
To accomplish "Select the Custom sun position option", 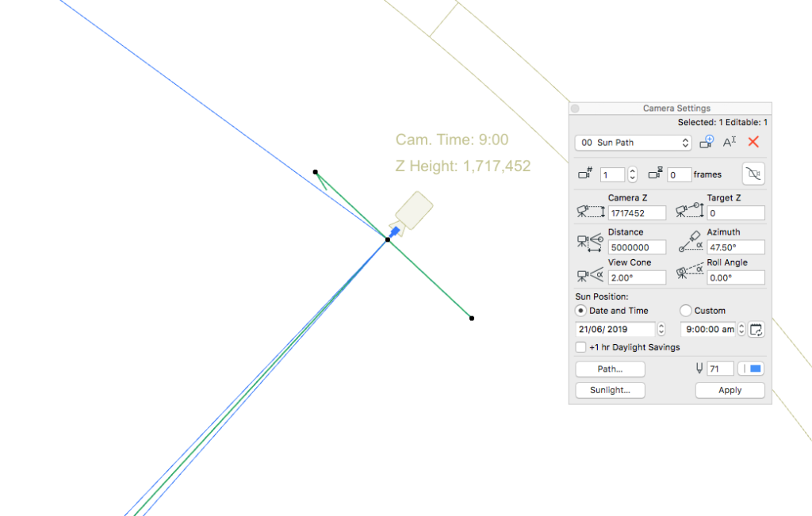I will point(686,311).
